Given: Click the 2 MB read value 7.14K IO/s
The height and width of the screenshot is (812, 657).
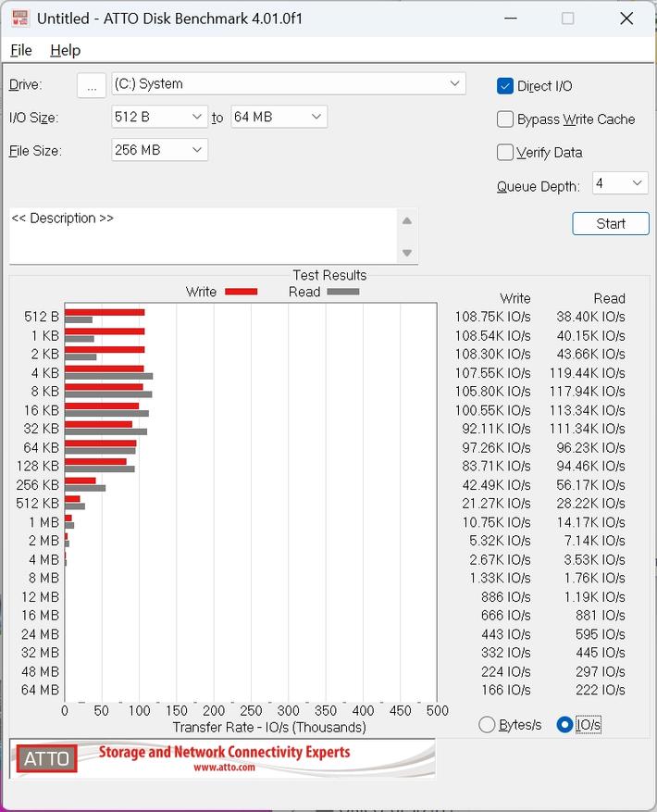Looking at the screenshot, I should tap(594, 541).
